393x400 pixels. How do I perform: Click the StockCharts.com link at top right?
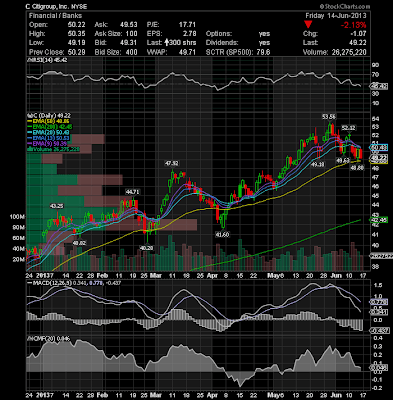345,6
